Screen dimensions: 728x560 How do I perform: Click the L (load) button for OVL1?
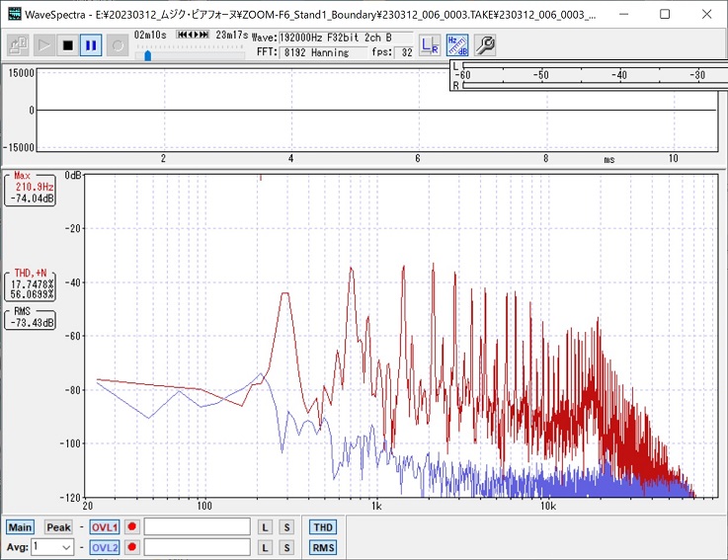[x=265, y=527]
